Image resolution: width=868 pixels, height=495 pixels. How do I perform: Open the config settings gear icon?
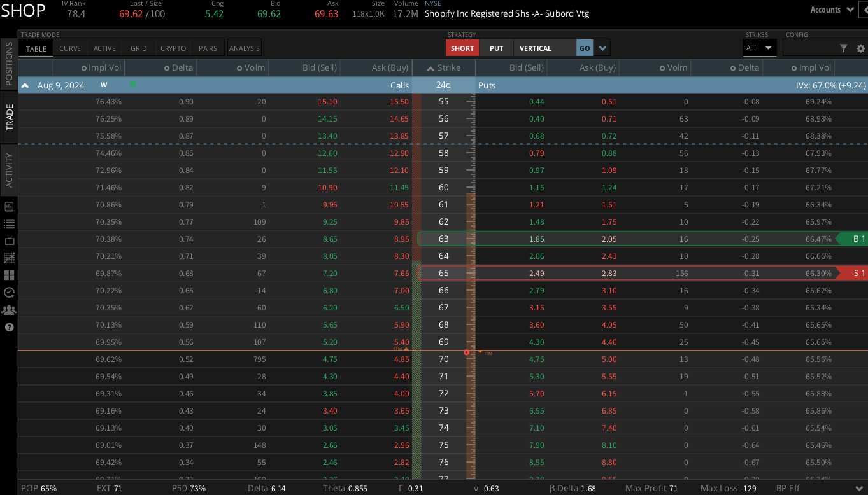pos(861,48)
